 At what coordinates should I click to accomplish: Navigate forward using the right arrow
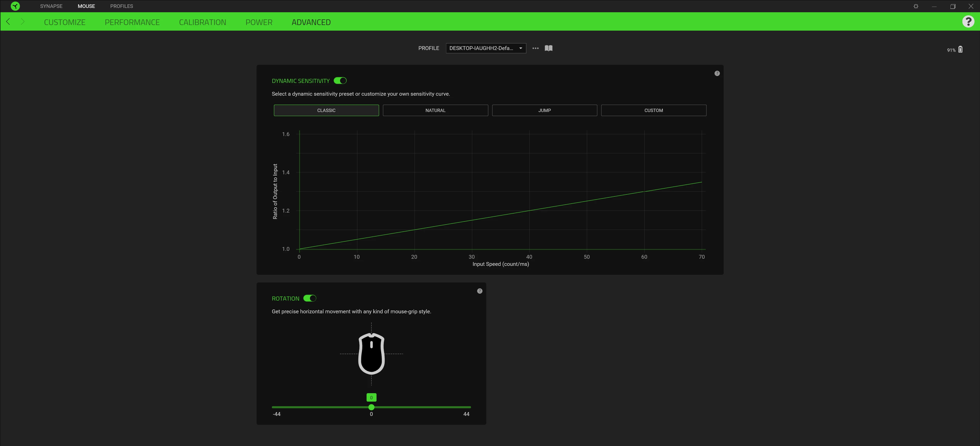(22, 21)
